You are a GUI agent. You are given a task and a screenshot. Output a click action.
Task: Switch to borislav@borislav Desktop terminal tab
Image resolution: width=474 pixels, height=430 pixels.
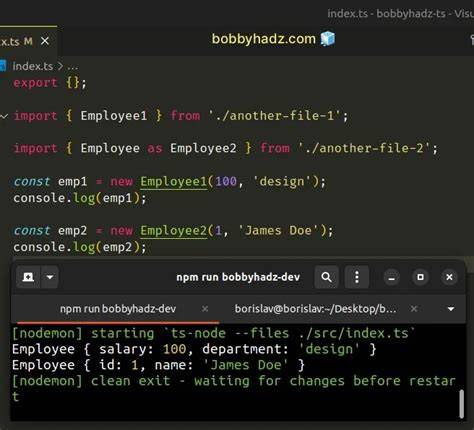click(315, 309)
